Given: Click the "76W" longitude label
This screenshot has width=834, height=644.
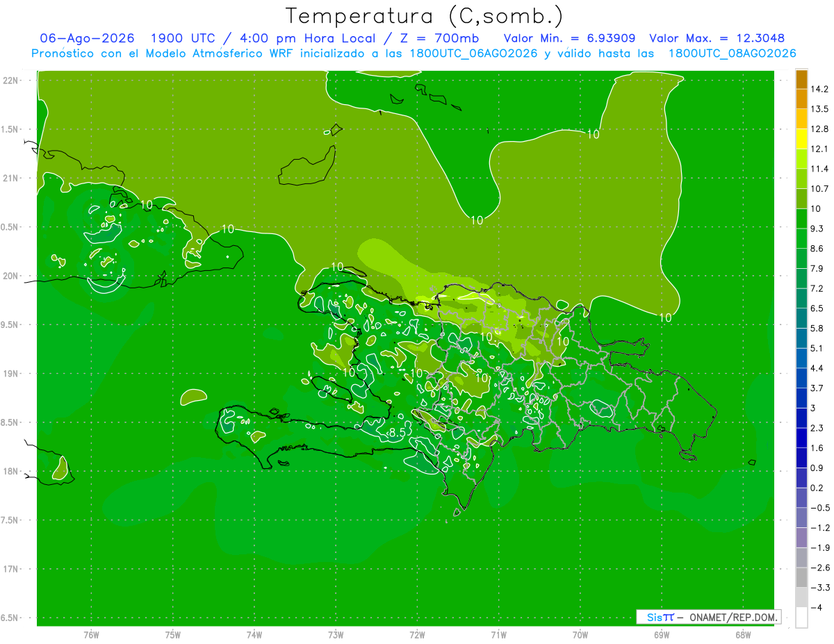Looking at the screenshot, I should pyautogui.click(x=91, y=635).
